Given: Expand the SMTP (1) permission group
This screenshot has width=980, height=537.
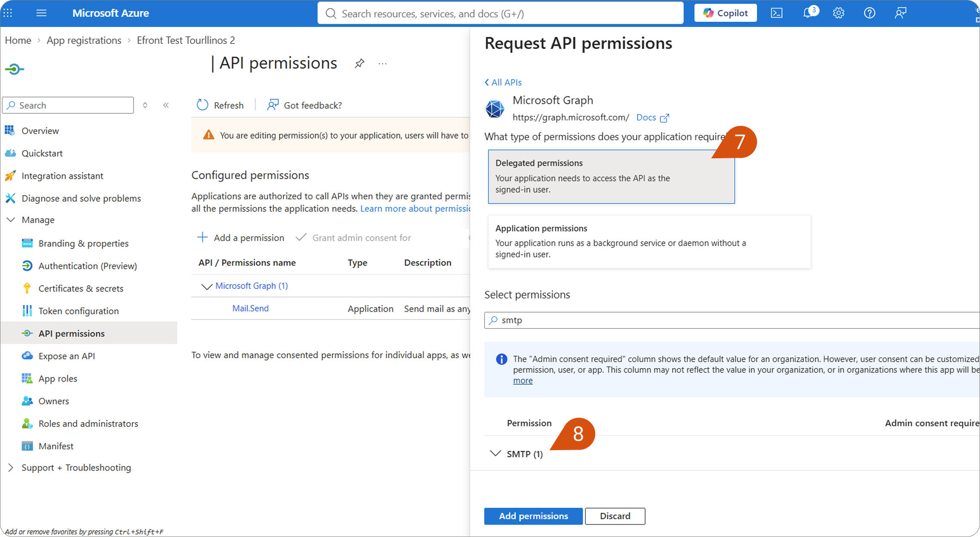Looking at the screenshot, I should click(495, 454).
